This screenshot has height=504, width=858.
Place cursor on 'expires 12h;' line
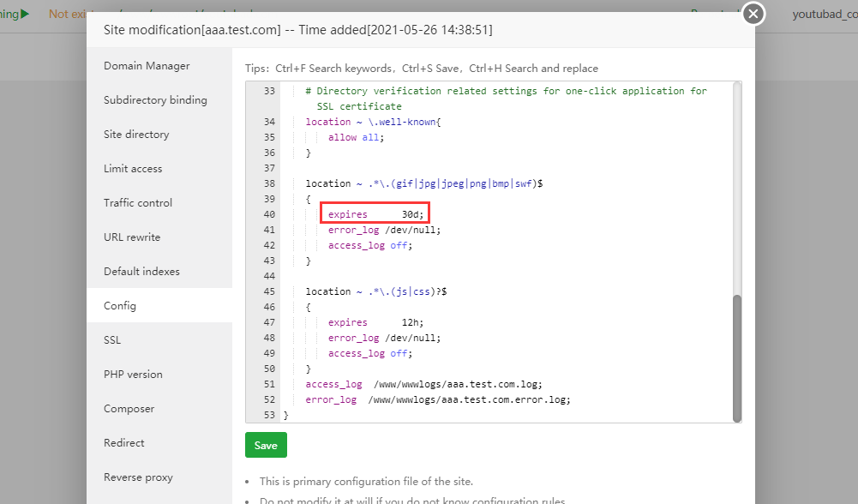[375, 322]
